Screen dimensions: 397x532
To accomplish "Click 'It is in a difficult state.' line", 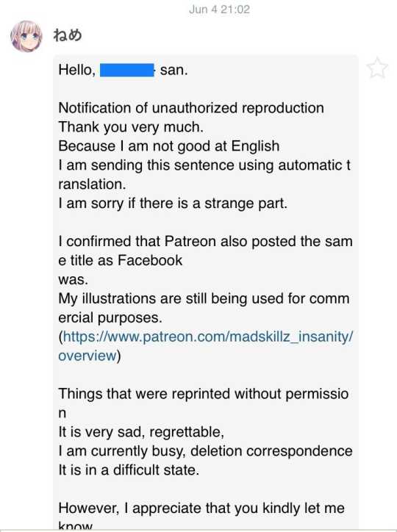I will [129, 470].
